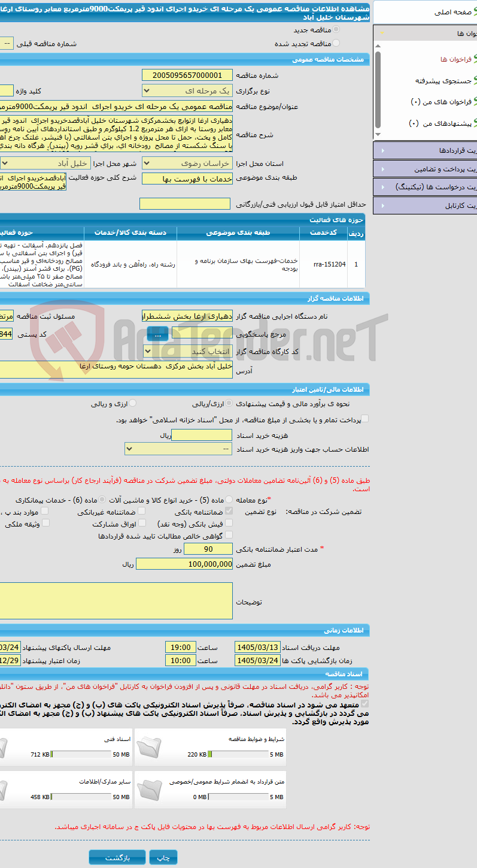The width and height of the screenshot is (477, 868).
Task: Click the مرجع پاسخگویی input field
Action: point(202,333)
